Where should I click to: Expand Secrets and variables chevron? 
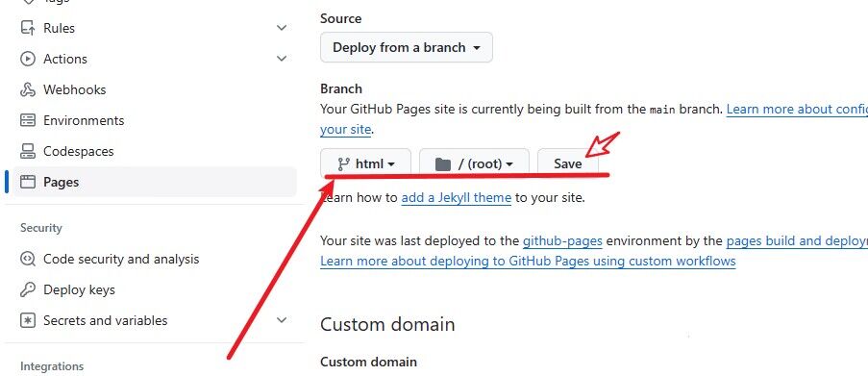coord(282,320)
